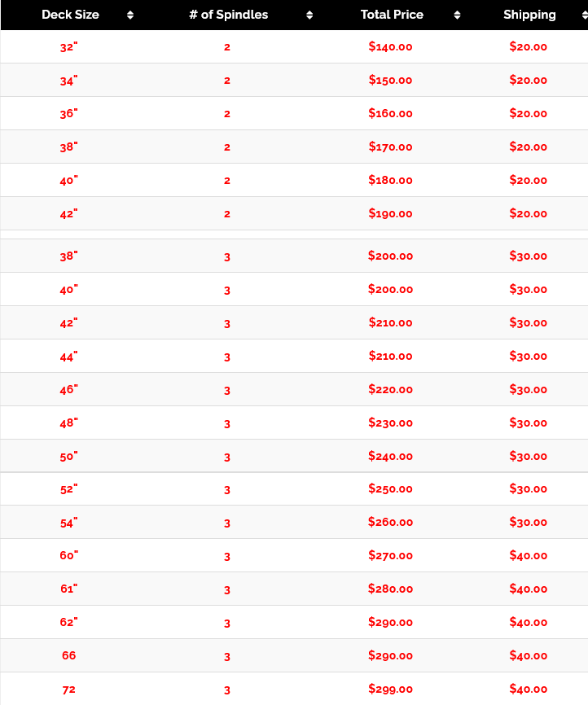The image size is (588, 705).
Task: Select the $140.00 total price cell
Action: (x=390, y=47)
